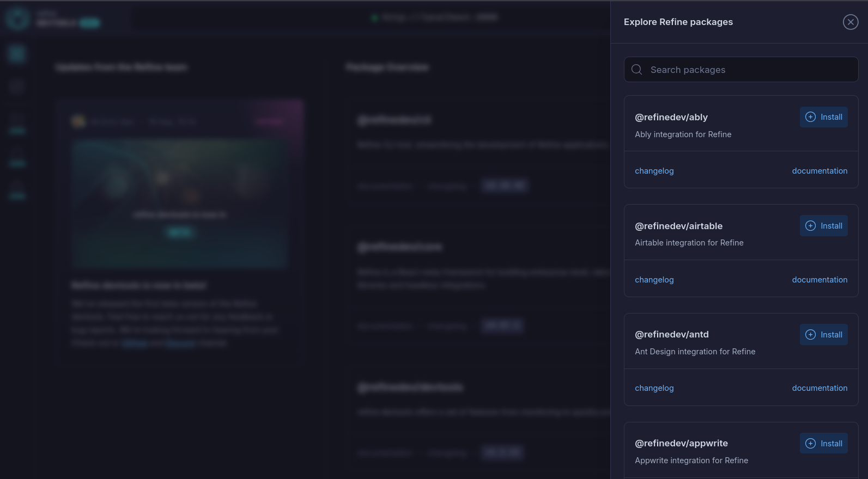Install the @refinedev/airtable package

tap(823, 226)
